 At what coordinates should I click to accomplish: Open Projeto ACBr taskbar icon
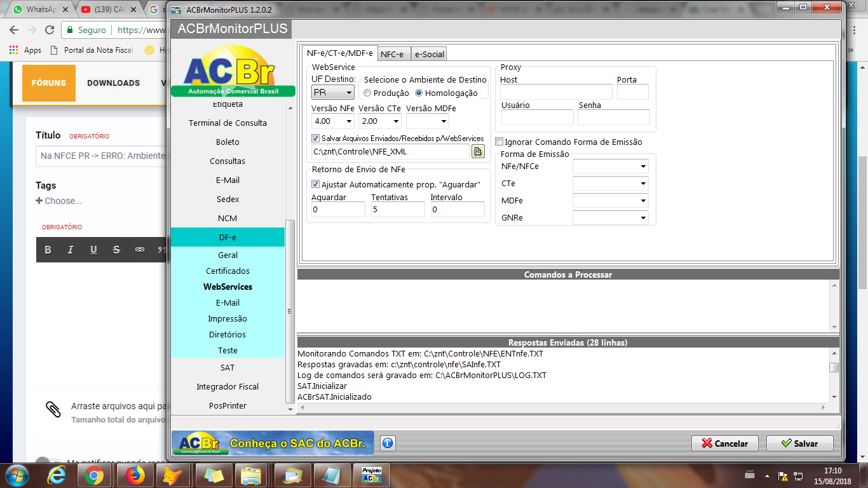click(372, 475)
